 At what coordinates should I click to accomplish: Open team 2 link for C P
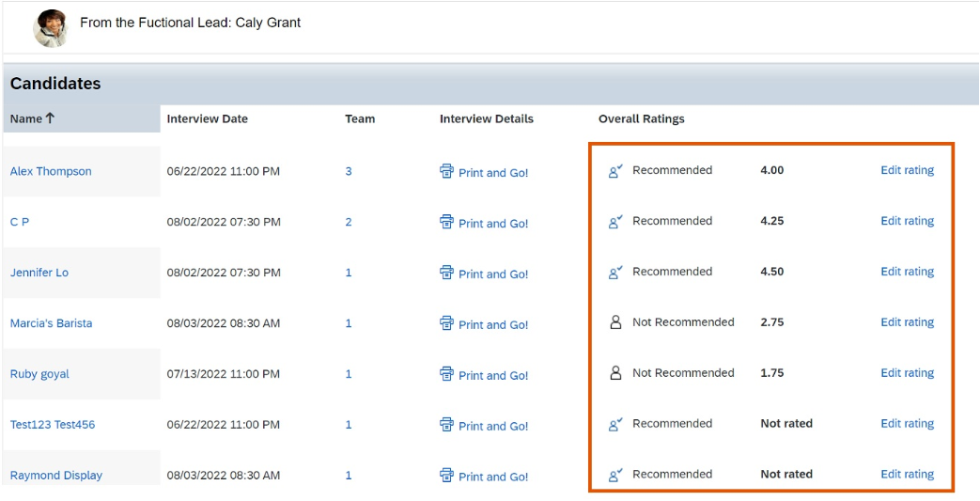349,222
